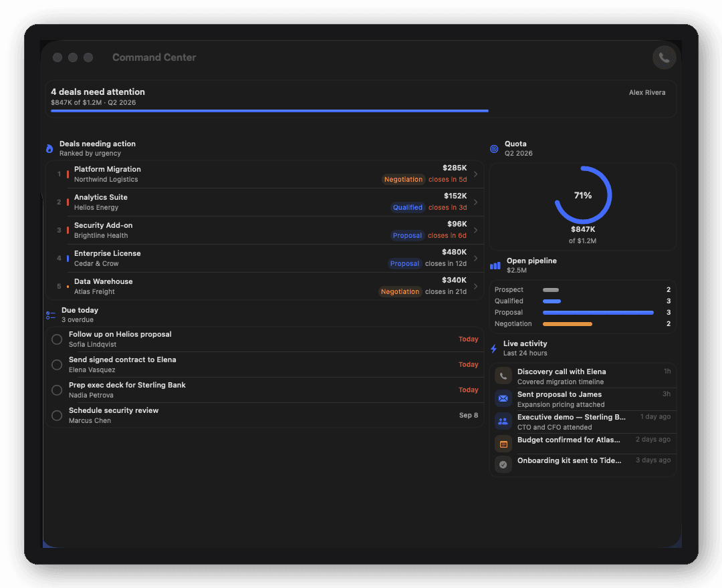Click the bar chart icon beside Open pipeline
722x588 pixels.
tap(495, 265)
